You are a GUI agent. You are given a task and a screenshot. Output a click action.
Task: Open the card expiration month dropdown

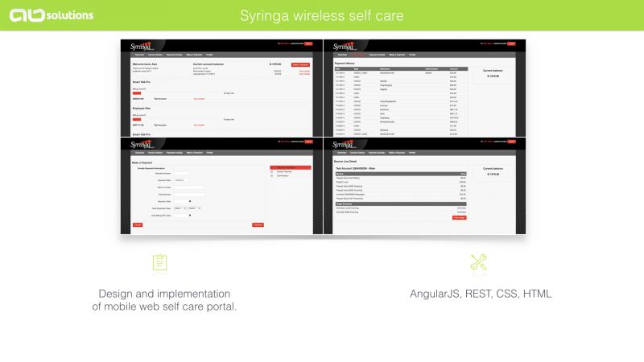[x=180, y=208]
